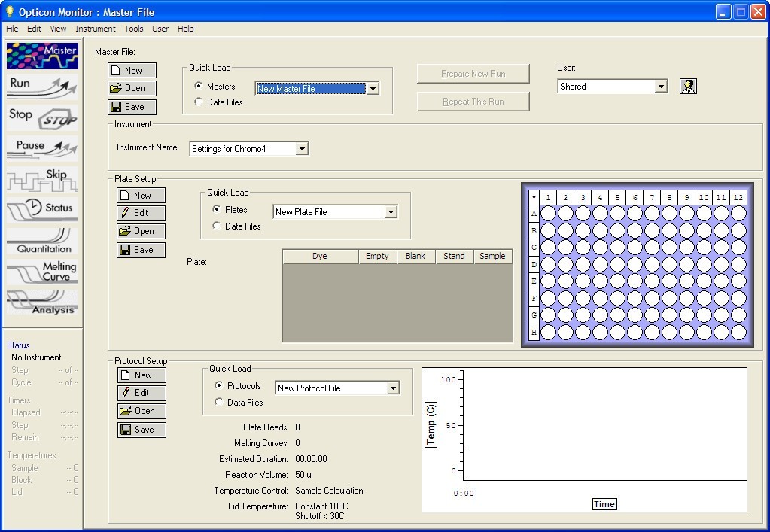Image resolution: width=770 pixels, height=532 pixels.
Task: Select Data Files radio under Master Quick Load
Action: [199, 102]
